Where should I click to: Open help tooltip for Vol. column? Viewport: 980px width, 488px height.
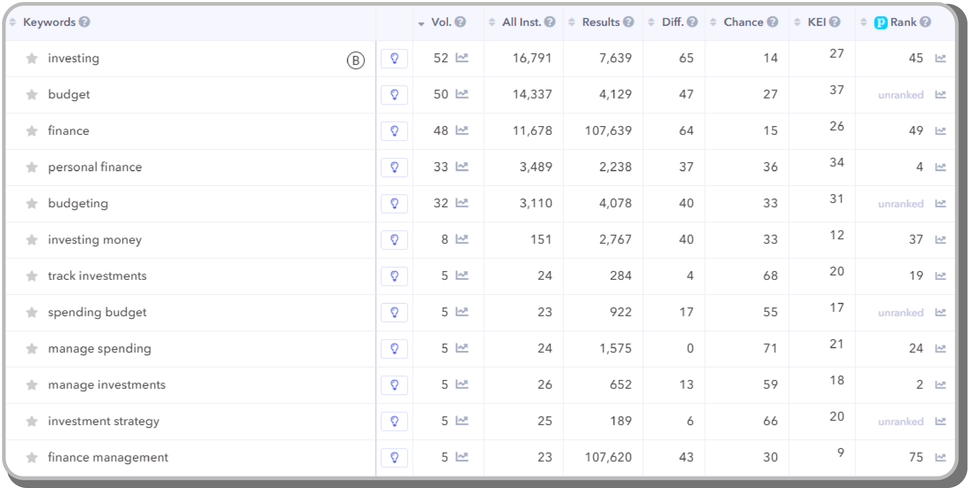[x=460, y=22]
